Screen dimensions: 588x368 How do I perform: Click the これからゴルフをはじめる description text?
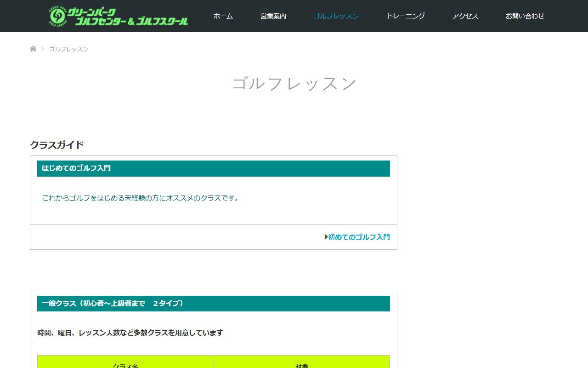click(141, 198)
